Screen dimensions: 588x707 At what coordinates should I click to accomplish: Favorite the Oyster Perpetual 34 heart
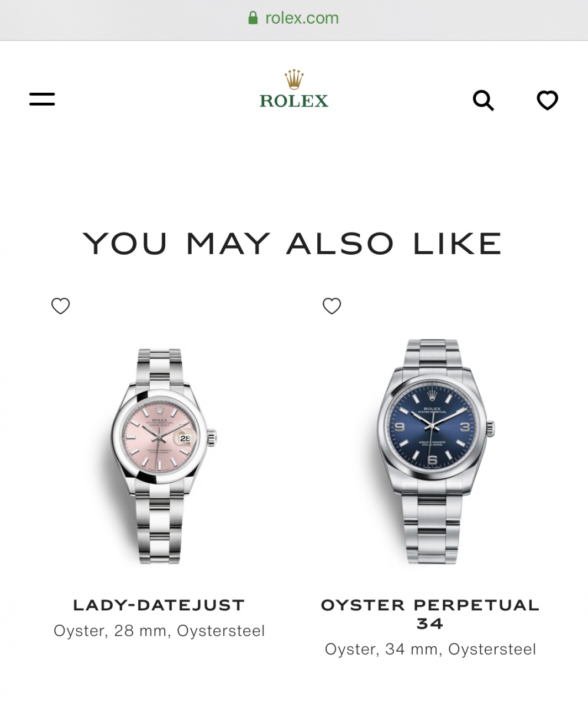coord(332,306)
